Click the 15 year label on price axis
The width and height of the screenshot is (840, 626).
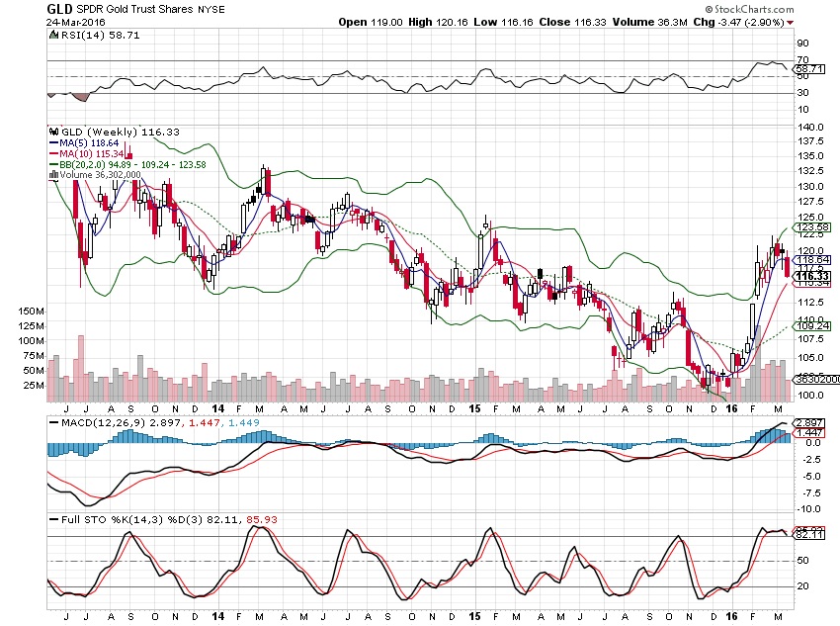tap(474, 406)
